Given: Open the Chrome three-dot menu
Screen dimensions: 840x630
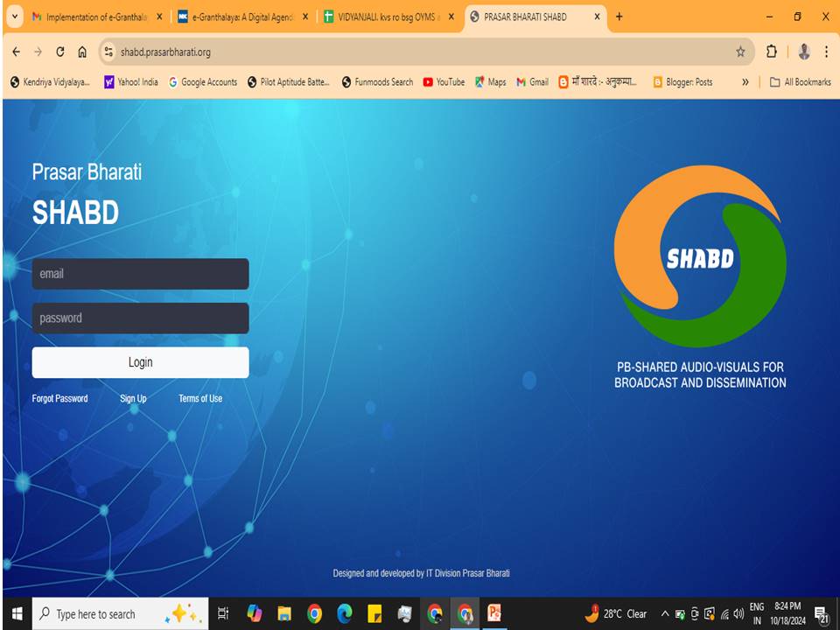Looking at the screenshot, I should (826, 52).
